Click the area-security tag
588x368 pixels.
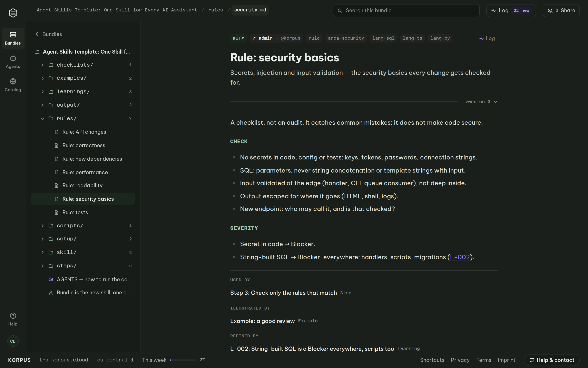[346, 38]
